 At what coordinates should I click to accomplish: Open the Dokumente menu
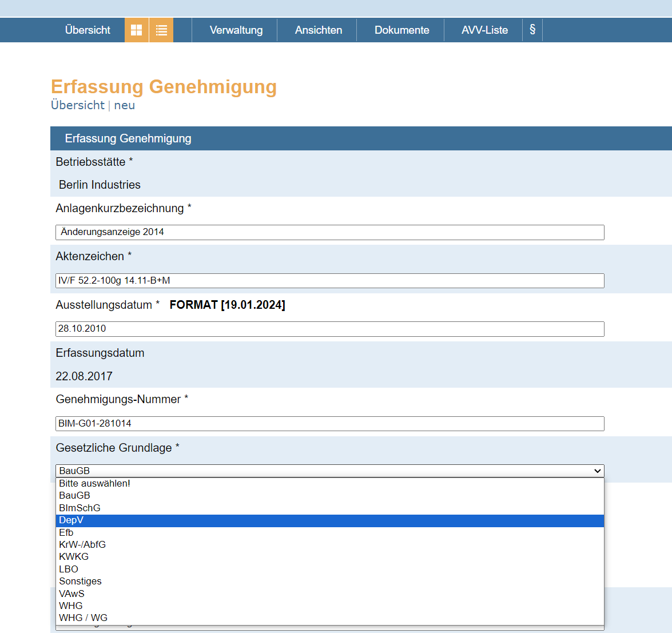click(x=401, y=30)
